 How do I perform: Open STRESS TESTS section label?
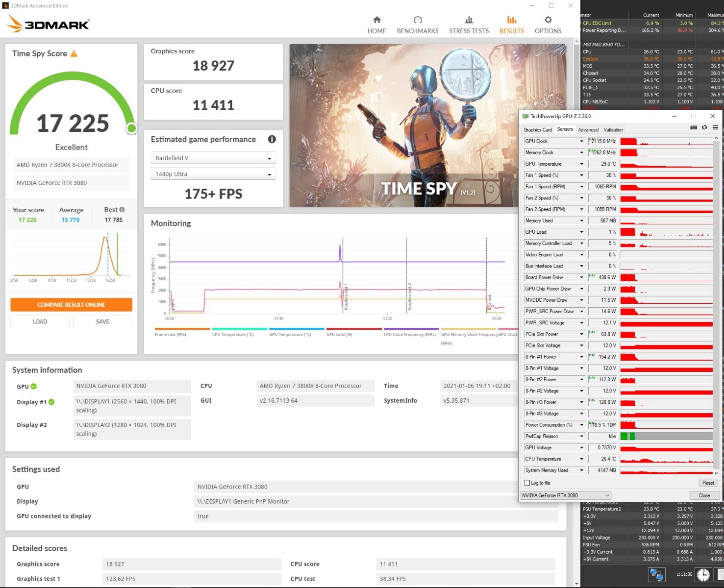pos(469,31)
